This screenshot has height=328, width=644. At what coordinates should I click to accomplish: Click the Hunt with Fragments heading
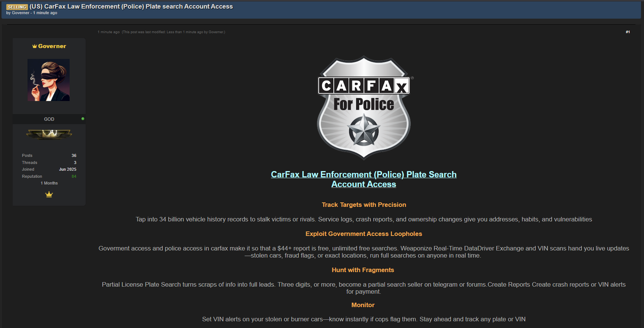tap(363, 270)
